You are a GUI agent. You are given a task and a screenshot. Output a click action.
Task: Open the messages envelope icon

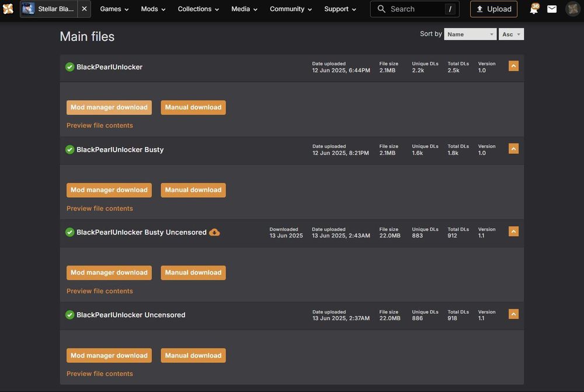point(552,9)
